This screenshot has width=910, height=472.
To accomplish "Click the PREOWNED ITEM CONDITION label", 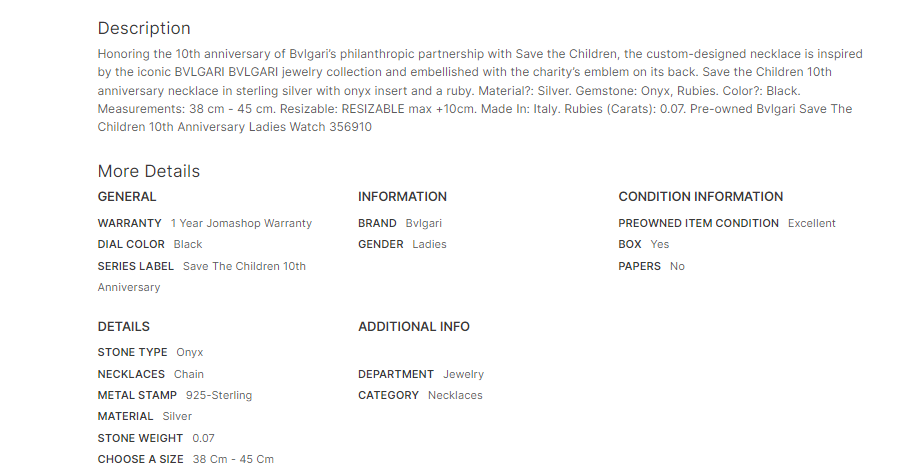I will pyautogui.click(x=698, y=224).
